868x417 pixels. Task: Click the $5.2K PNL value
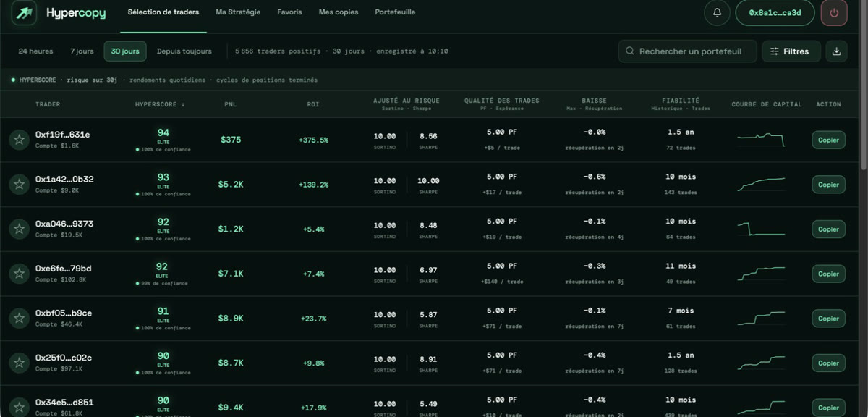point(231,185)
